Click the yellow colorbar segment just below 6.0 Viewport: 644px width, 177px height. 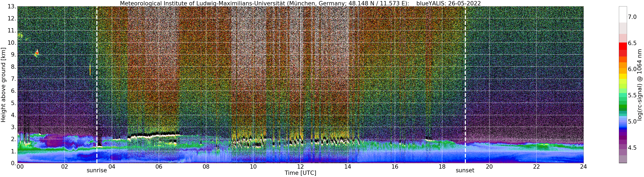click(623, 76)
